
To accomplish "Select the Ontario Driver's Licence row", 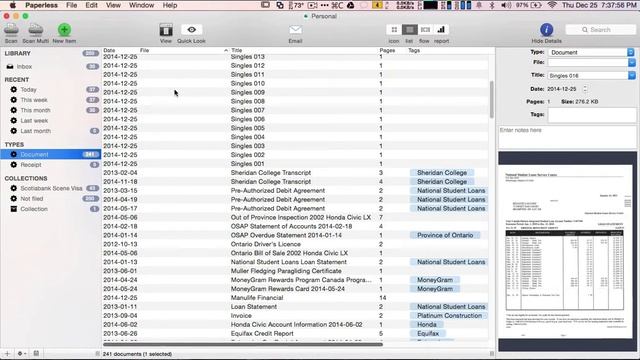I will pos(295,244).
